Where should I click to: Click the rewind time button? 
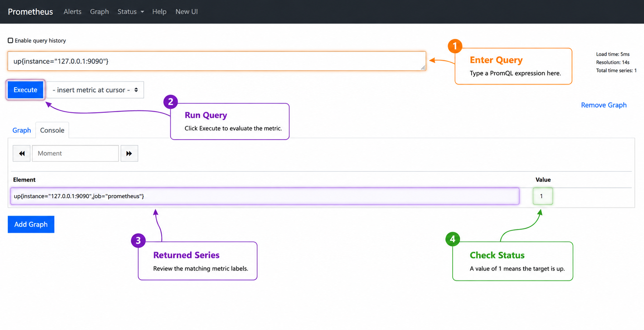click(22, 153)
